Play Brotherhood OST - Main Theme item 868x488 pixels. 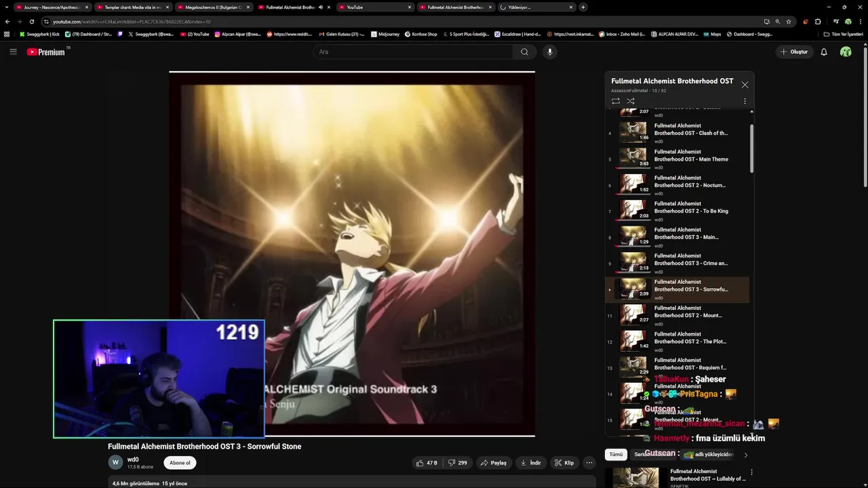(678, 159)
